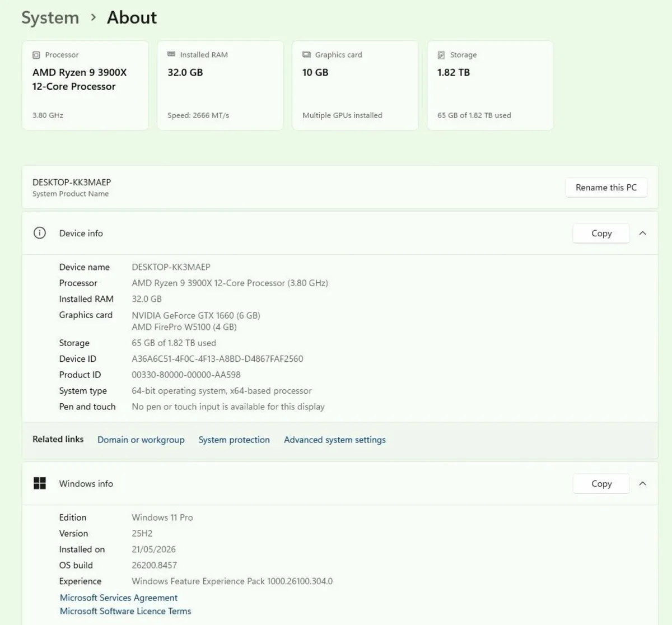Expand the Device info header row
The width and height of the screenshot is (672, 625).
[x=340, y=233]
